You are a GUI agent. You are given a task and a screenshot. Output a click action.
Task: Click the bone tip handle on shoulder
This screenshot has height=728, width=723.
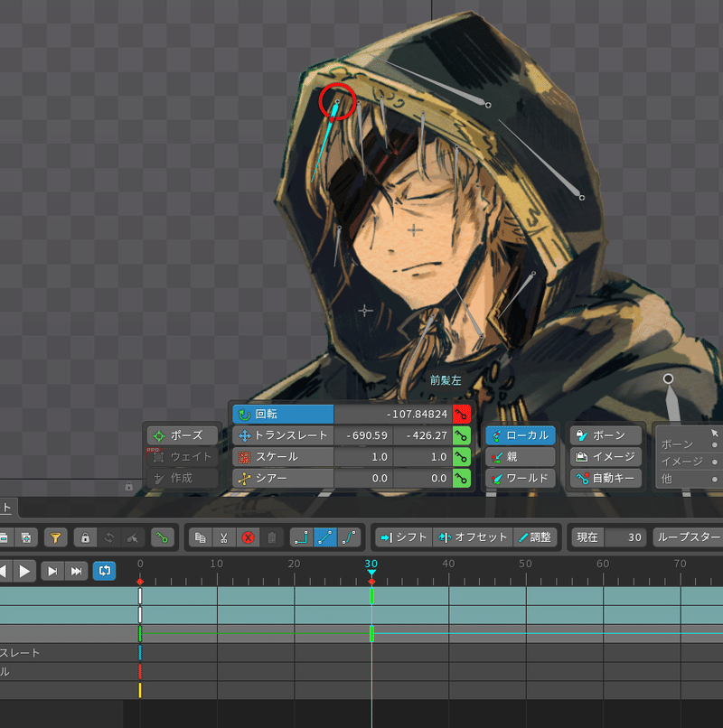tap(668, 378)
